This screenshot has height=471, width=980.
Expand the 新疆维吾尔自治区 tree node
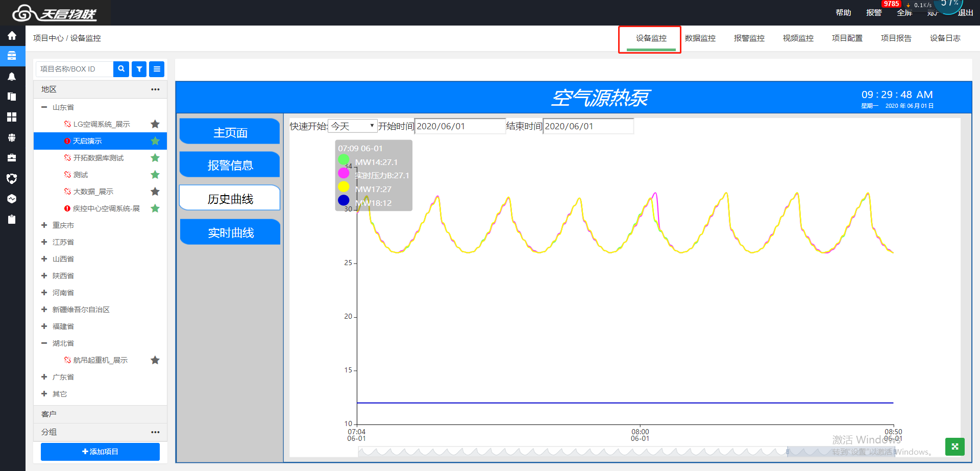click(44, 310)
